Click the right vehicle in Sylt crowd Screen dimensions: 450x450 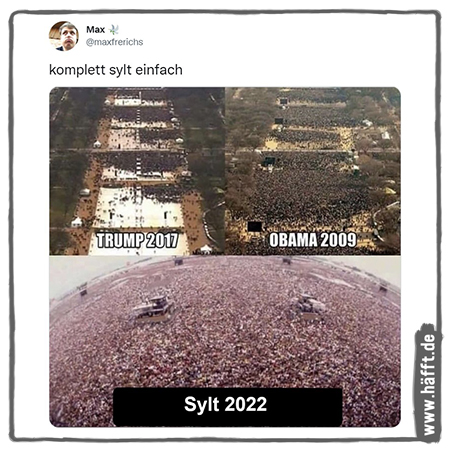point(309,305)
